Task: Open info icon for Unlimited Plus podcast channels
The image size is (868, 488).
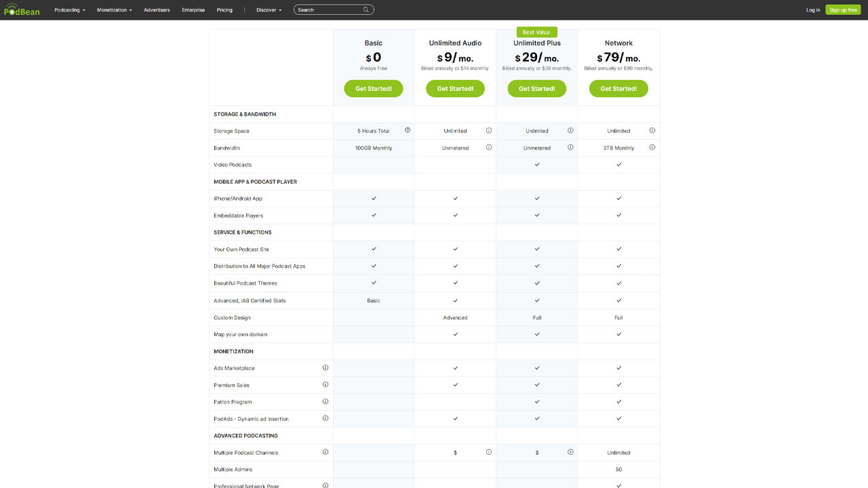Action: pos(570,452)
